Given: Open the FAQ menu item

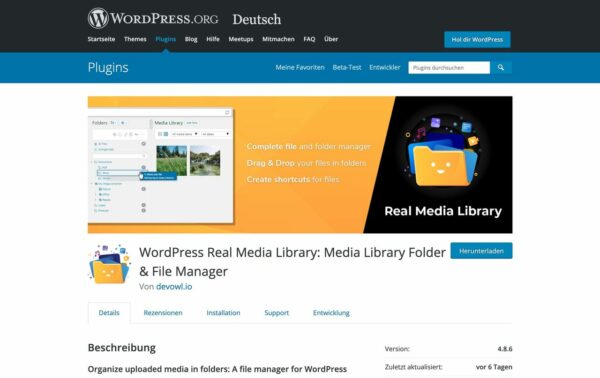Looking at the screenshot, I should tap(309, 39).
